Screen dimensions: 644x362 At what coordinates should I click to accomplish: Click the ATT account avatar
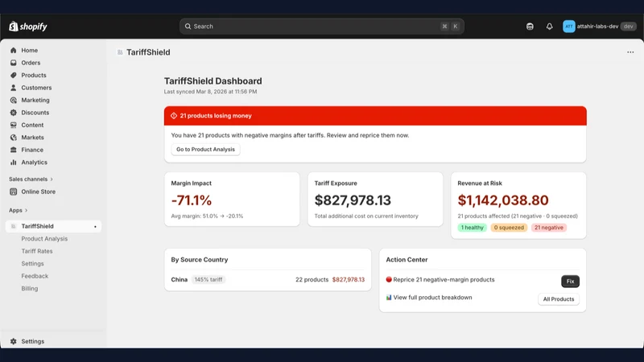(x=569, y=27)
